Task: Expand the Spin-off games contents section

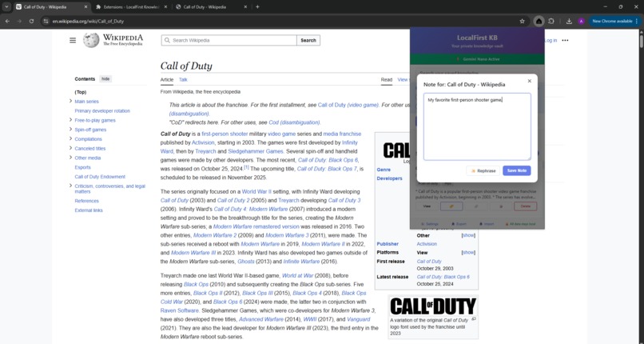Action: [70, 130]
